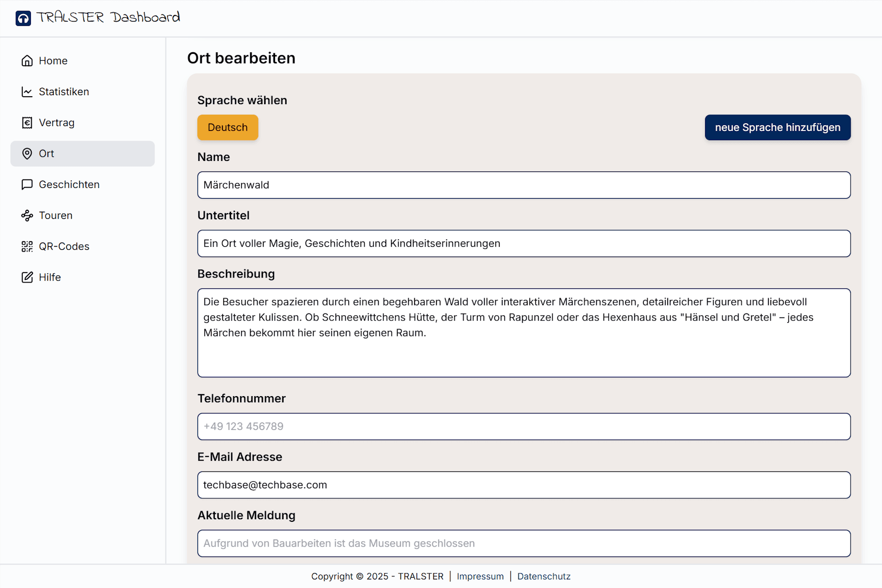Click the Home house icon
882x588 pixels.
click(27, 61)
